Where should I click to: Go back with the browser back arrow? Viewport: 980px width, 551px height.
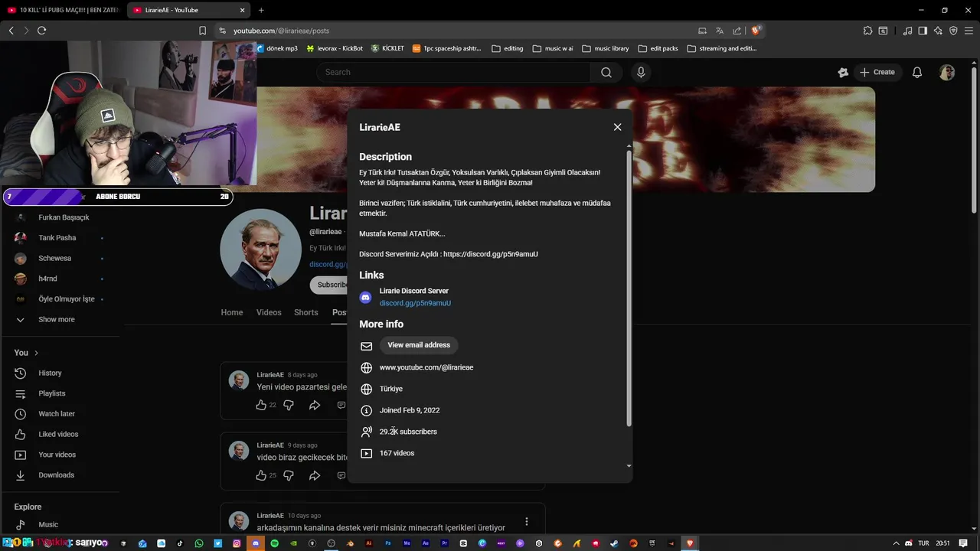point(11,31)
